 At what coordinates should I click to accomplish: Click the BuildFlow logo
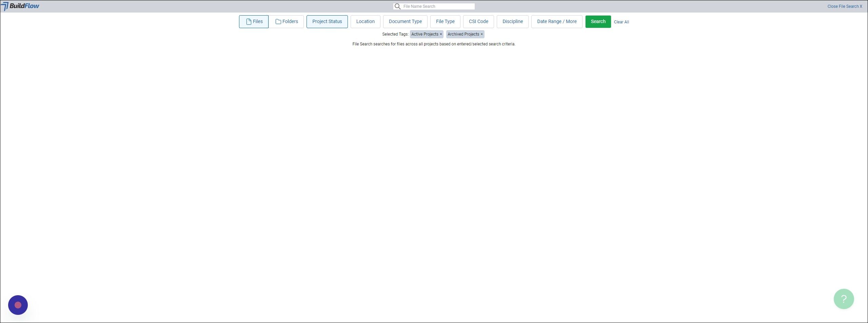20,6
